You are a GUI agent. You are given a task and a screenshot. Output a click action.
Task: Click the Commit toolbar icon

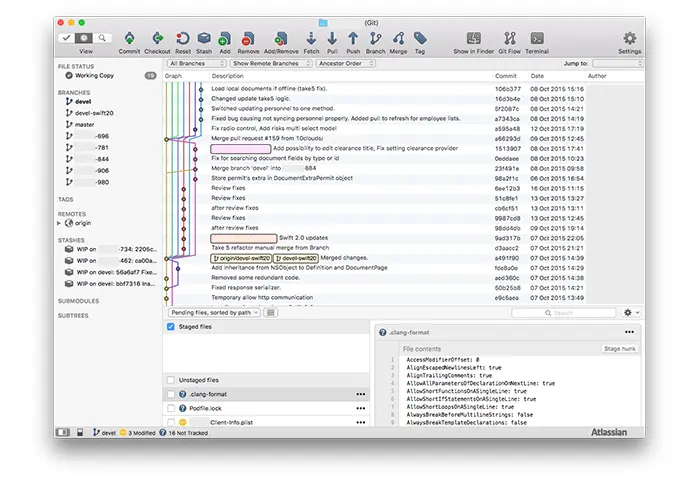pyautogui.click(x=129, y=39)
